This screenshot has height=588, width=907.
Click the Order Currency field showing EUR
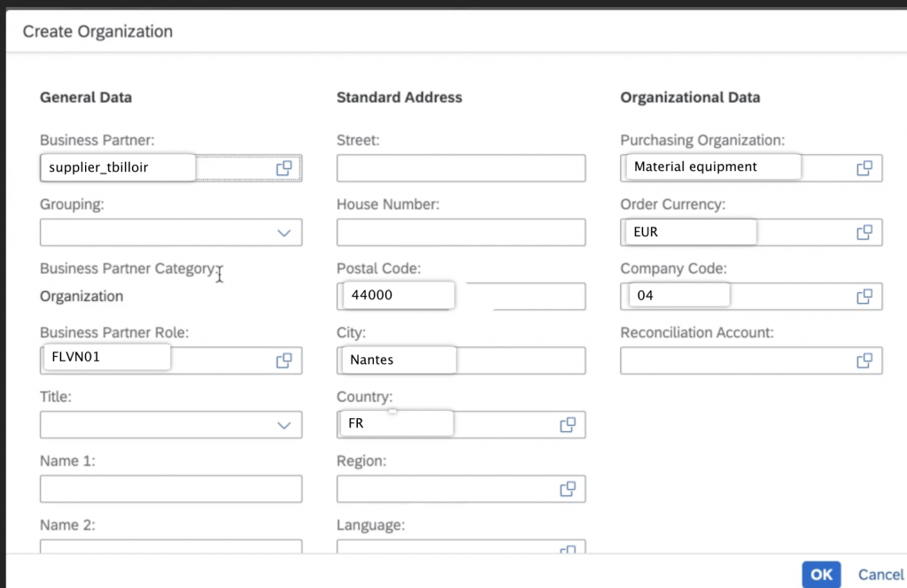point(691,233)
